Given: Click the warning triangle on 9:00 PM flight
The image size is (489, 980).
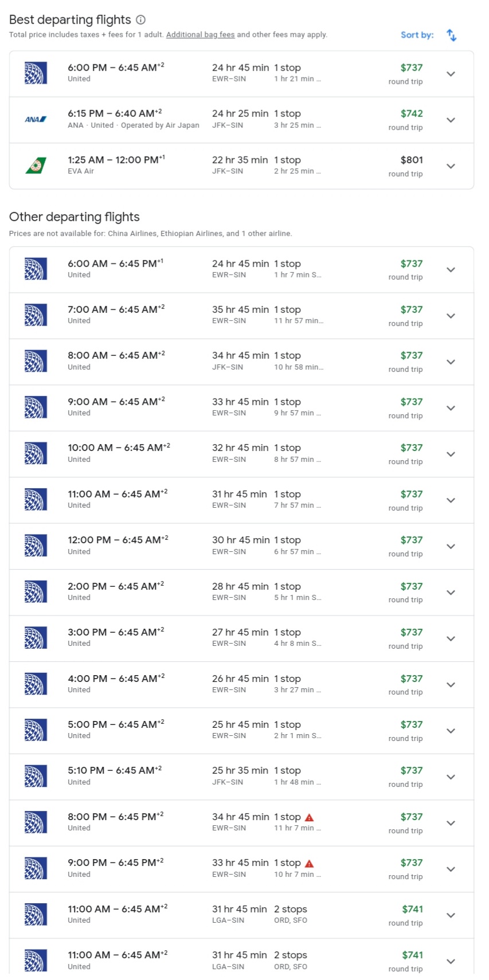Looking at the screenshot, I should (310, 864).
